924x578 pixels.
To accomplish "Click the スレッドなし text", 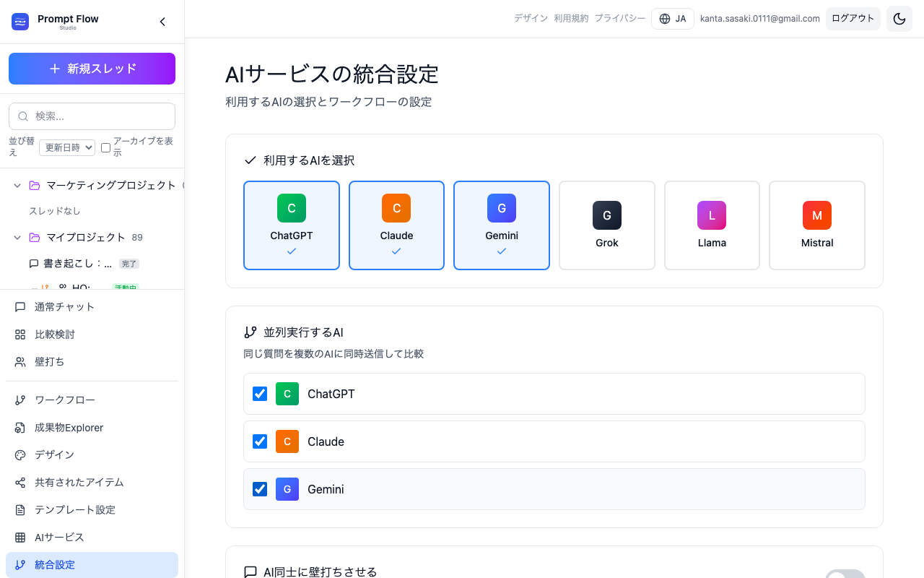I will 55,211.
